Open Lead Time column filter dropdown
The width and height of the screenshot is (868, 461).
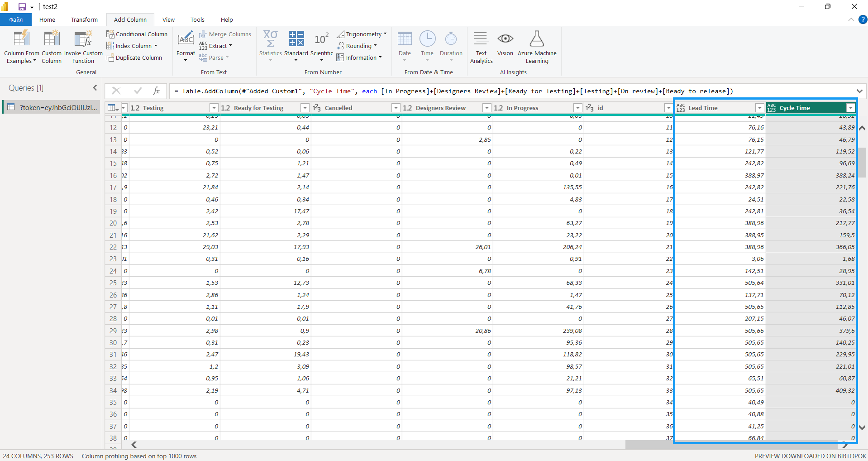click(x=759, y=108)
